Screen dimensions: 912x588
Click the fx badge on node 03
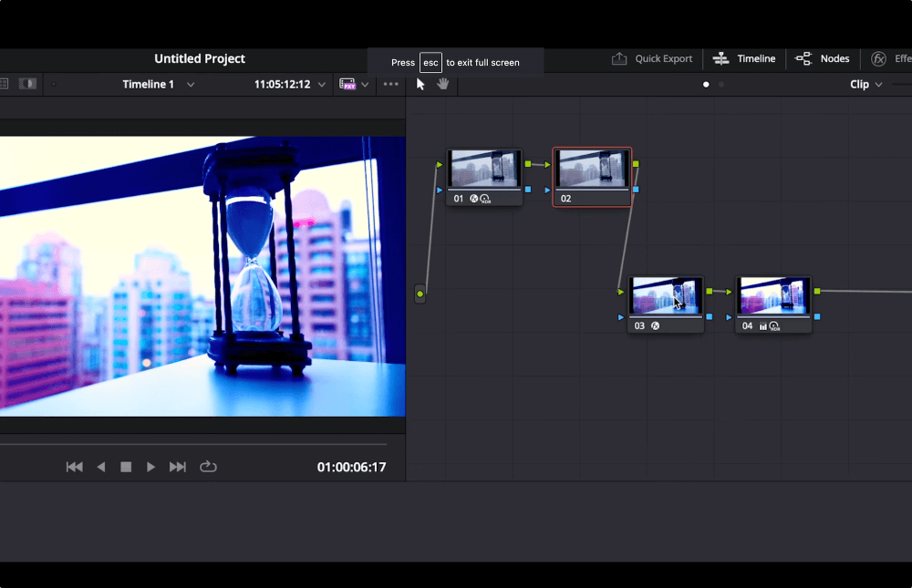click(656, 325)
